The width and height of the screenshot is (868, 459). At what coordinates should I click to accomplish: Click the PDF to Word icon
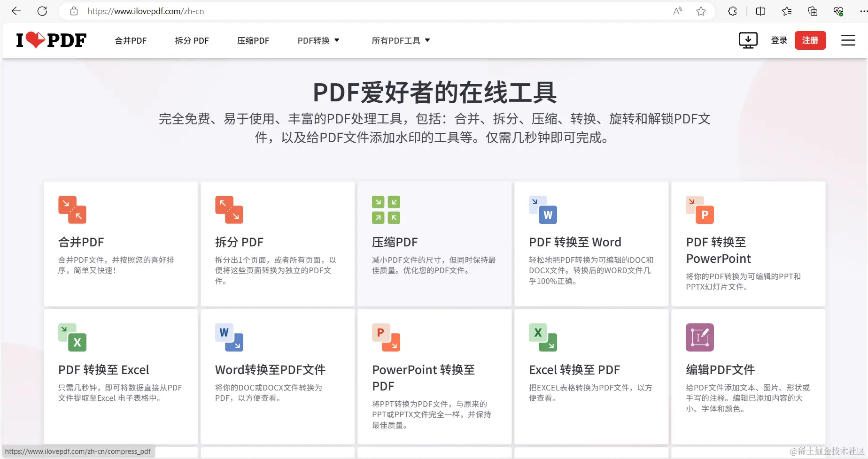pyautogui.click(x=543, y=210)
